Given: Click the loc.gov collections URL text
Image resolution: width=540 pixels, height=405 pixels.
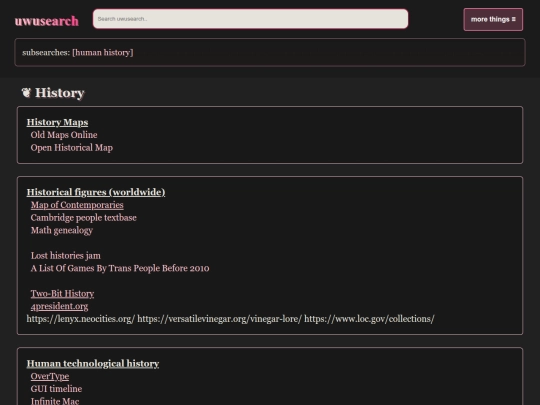Looking at the screenshot, I should coord(369,319).
